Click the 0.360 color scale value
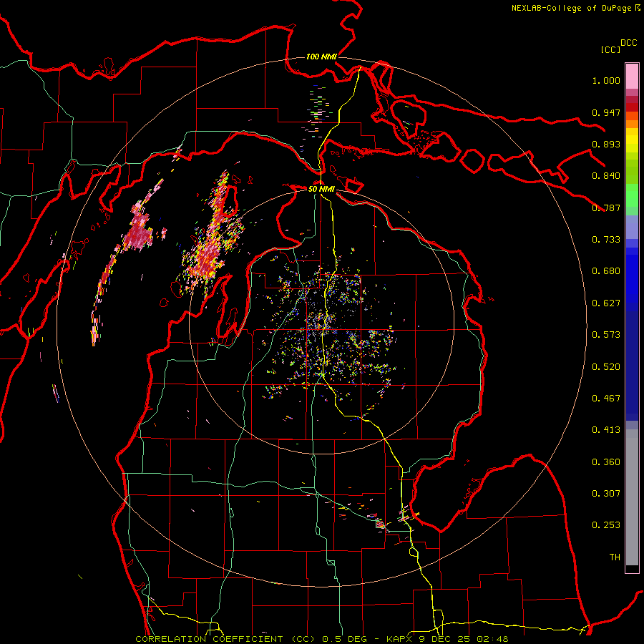This screenshot has width=644, height=644. [606, 462]
